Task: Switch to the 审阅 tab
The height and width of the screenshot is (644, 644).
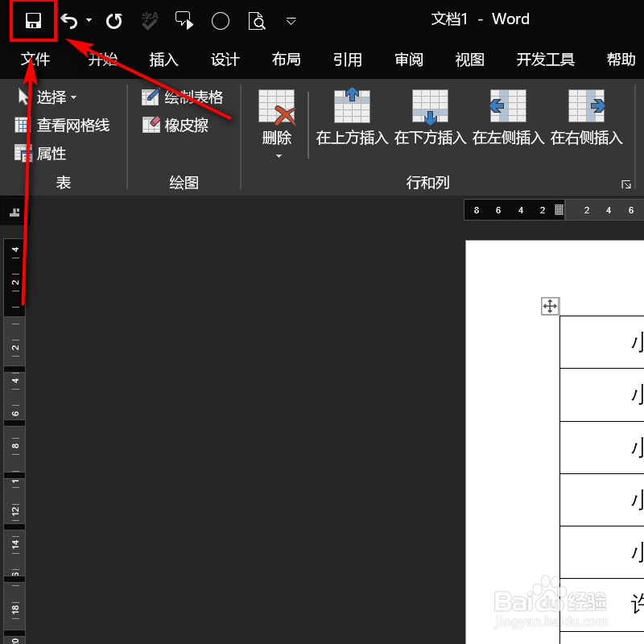Action: (x=409, y=60)
